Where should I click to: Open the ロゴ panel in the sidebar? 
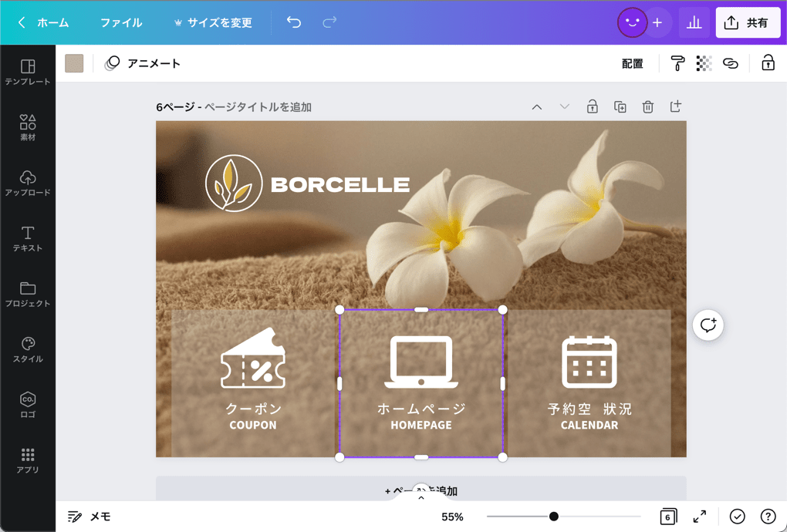(28, 406)
